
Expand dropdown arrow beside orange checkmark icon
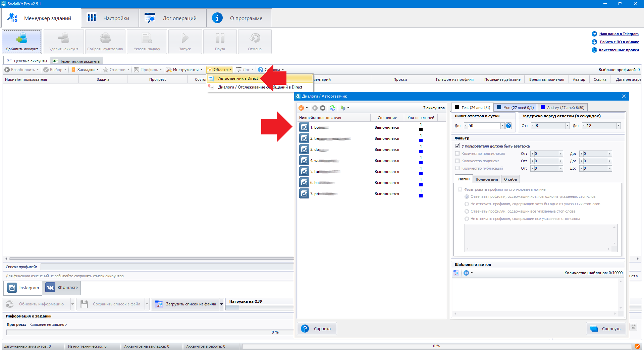point(307,108)
